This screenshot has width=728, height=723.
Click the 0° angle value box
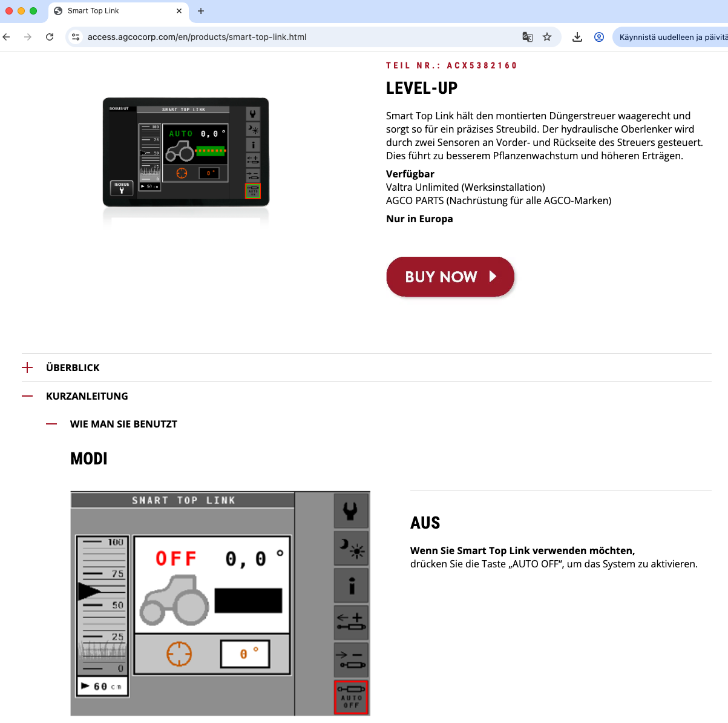pos(245,654)
